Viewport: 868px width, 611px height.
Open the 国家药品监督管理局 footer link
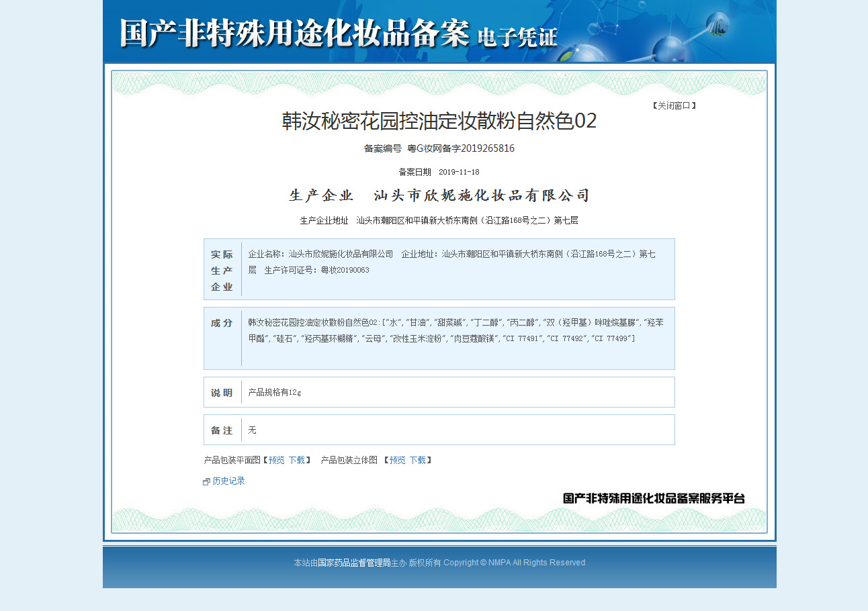(354, 563)
